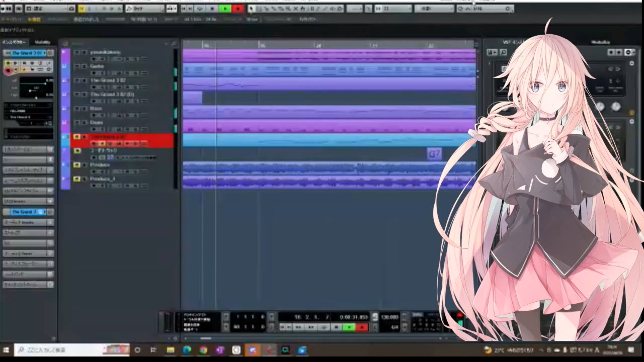Click the Guitar track color strip
Screen dimensions: 644x362
[x=65, y=69]
